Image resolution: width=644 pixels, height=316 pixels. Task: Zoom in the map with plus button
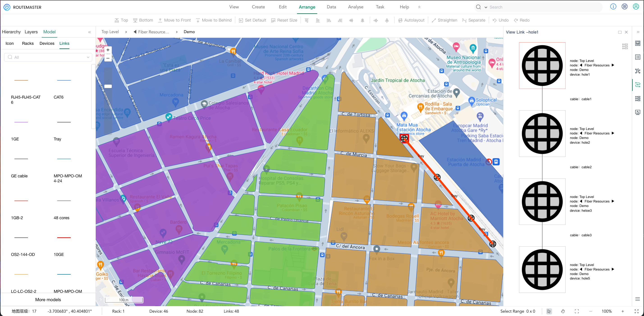(x=108, y=50)
